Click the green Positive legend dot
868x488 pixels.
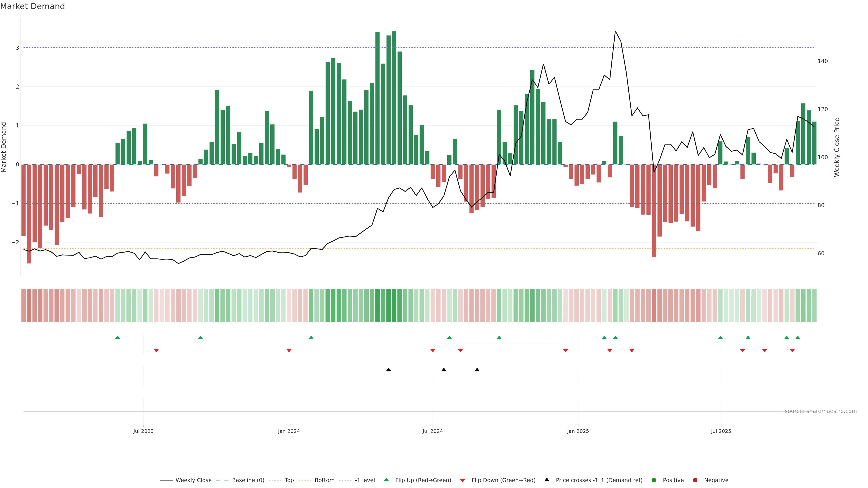coord(654,480)
